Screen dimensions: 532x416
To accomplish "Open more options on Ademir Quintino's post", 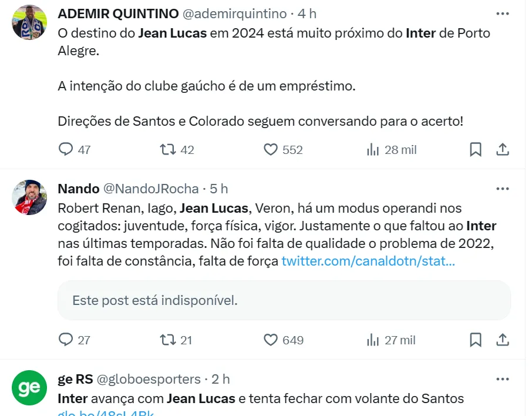I will point(503,14).
